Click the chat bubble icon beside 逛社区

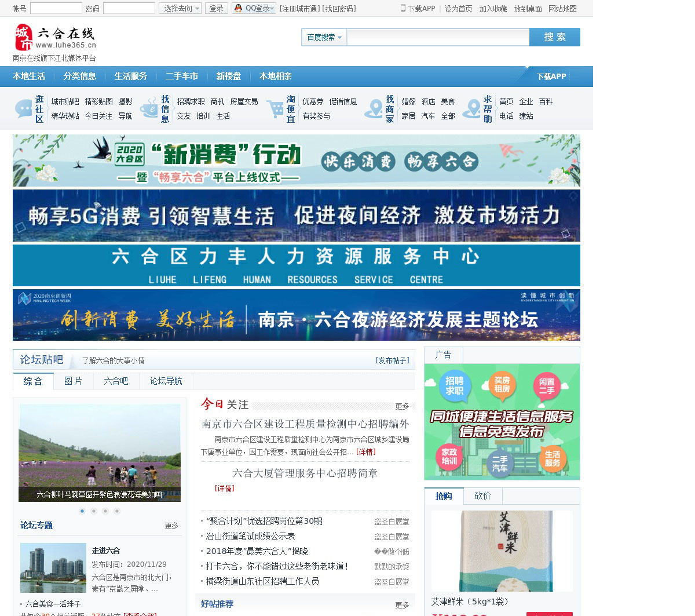tap(24, 108)
